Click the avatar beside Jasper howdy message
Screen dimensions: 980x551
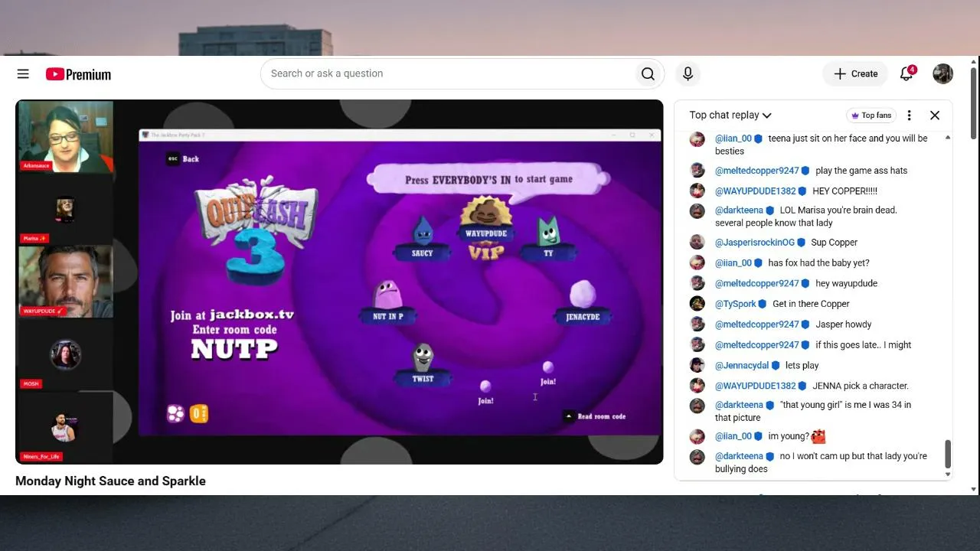pos(697,324)
